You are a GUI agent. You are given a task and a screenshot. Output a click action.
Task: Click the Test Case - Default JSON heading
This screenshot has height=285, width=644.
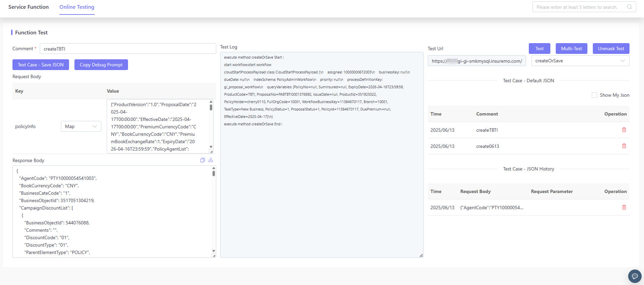click(x=528, y=81)
